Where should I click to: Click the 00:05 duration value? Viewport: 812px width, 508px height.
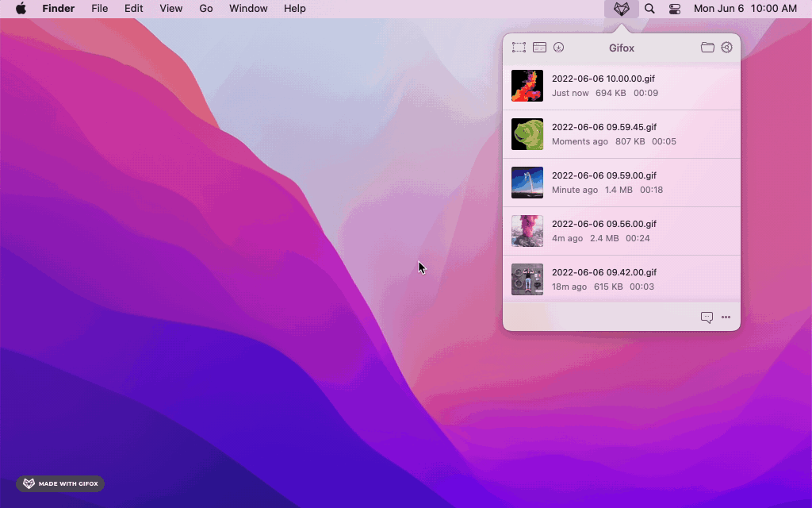[x=664, y=141]
